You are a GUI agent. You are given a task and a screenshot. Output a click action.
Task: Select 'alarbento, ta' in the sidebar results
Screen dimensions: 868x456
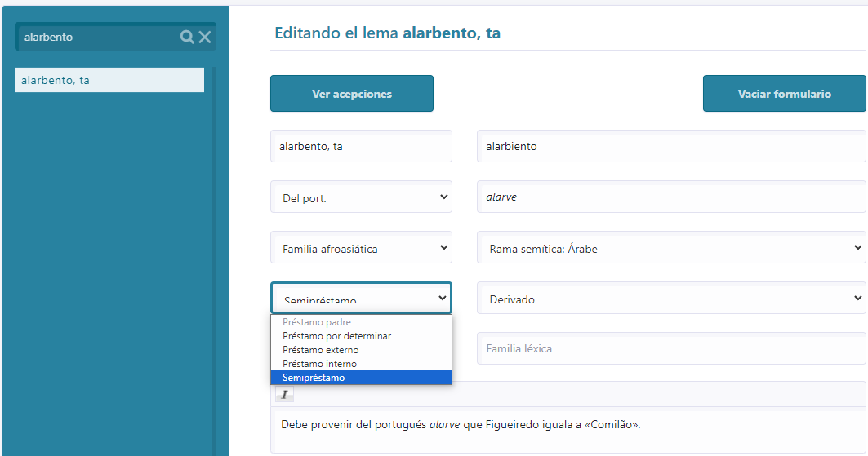(x=109, y=80)
